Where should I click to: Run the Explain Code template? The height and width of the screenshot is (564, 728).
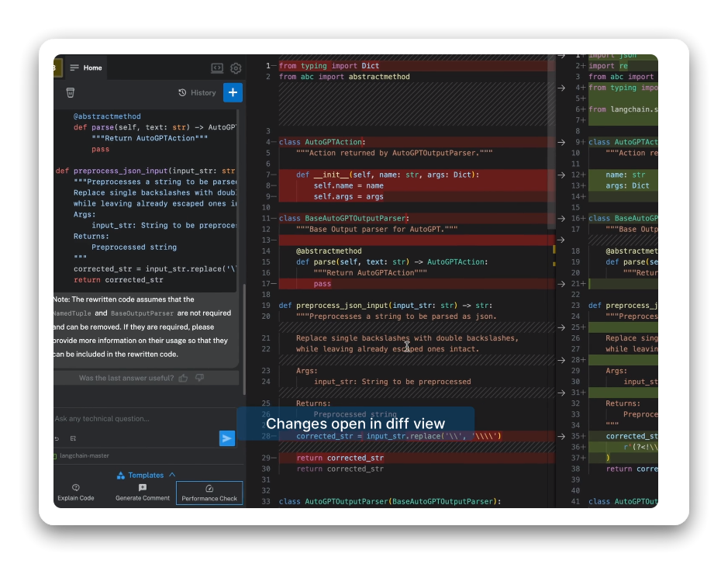click(x=76, y=493)
